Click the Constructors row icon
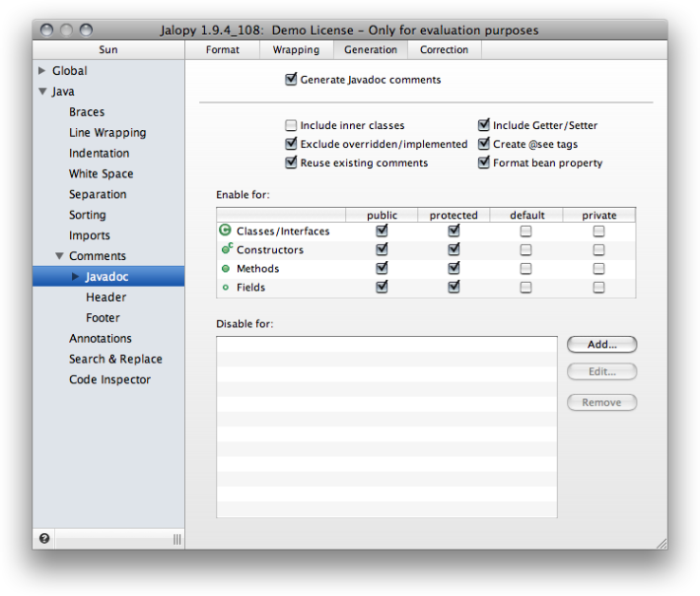Screen dimensions: 700x596 click(x=227, y=248)
